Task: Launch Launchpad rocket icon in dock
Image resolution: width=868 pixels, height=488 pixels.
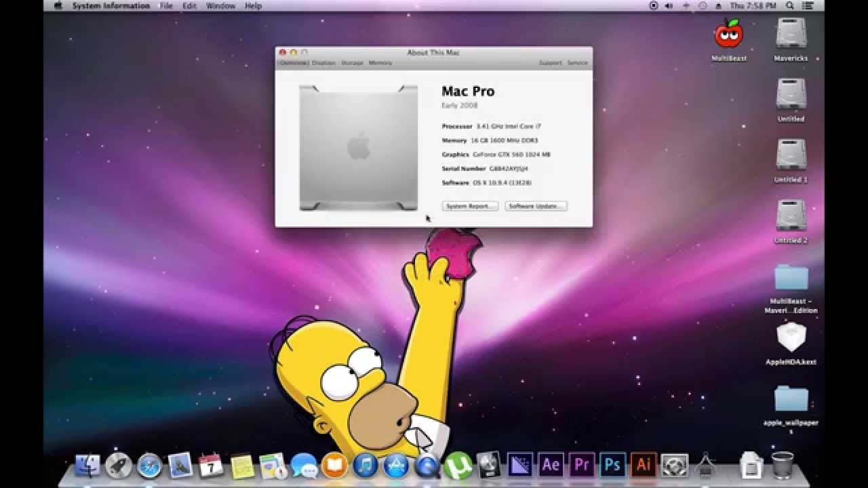Action: tap(118, 466)
